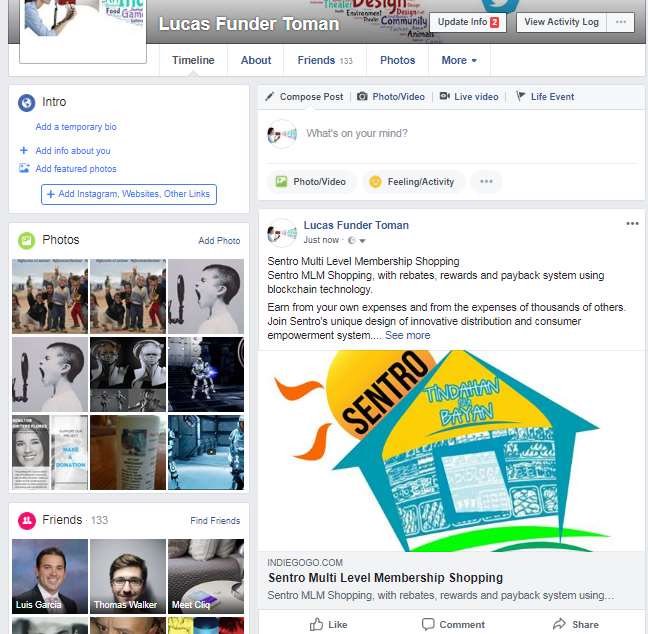Click the composer avatar picture
The height and width of the screenshot is (634, 648).
[x=281, y=134]
